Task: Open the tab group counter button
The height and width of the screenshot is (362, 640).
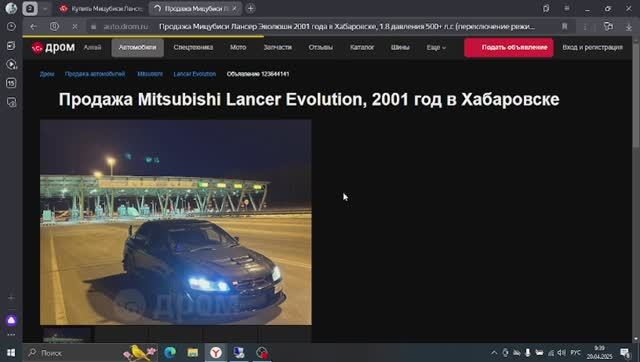Action: click(x=30, y=9)
